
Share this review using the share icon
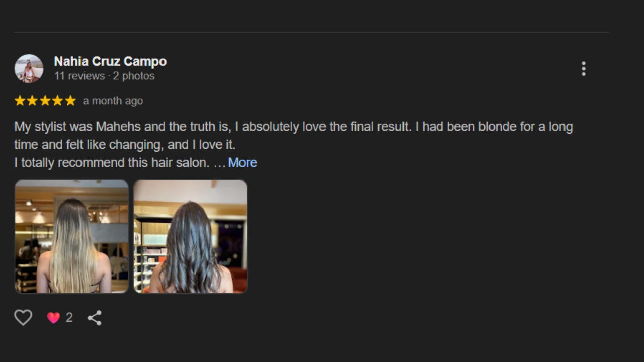95,318
